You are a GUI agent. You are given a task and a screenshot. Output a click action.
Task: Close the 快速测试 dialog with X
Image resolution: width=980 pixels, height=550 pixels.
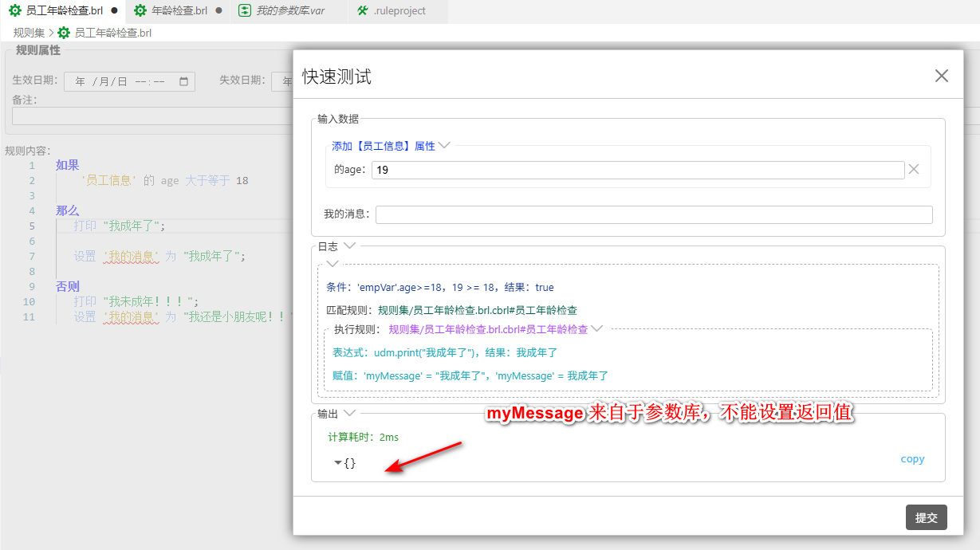click(x=941, y=76)
